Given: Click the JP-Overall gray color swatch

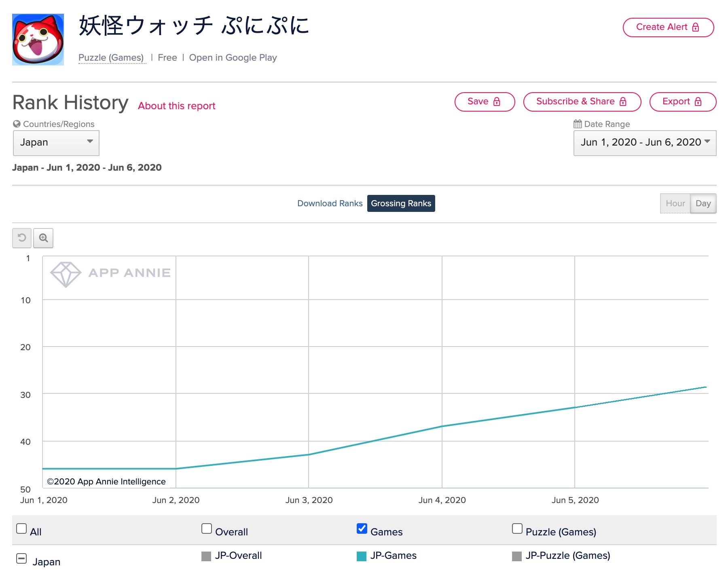Looking at the screenshot, I should [206, 556].
